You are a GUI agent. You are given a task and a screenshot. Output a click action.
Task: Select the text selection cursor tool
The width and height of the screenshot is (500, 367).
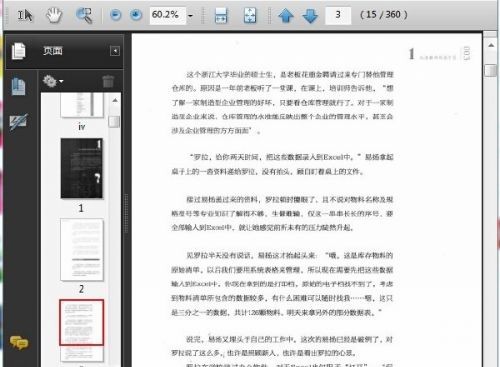point(25,15)
